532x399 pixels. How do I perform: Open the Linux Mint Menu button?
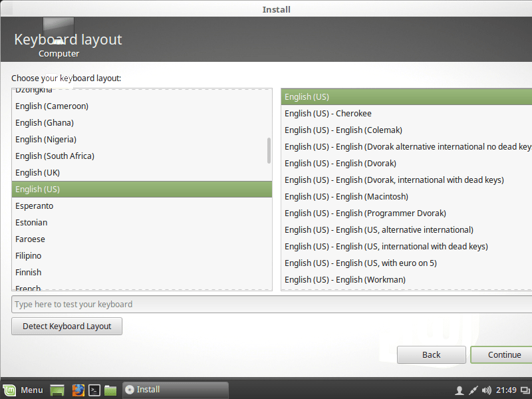coord(23,390)
